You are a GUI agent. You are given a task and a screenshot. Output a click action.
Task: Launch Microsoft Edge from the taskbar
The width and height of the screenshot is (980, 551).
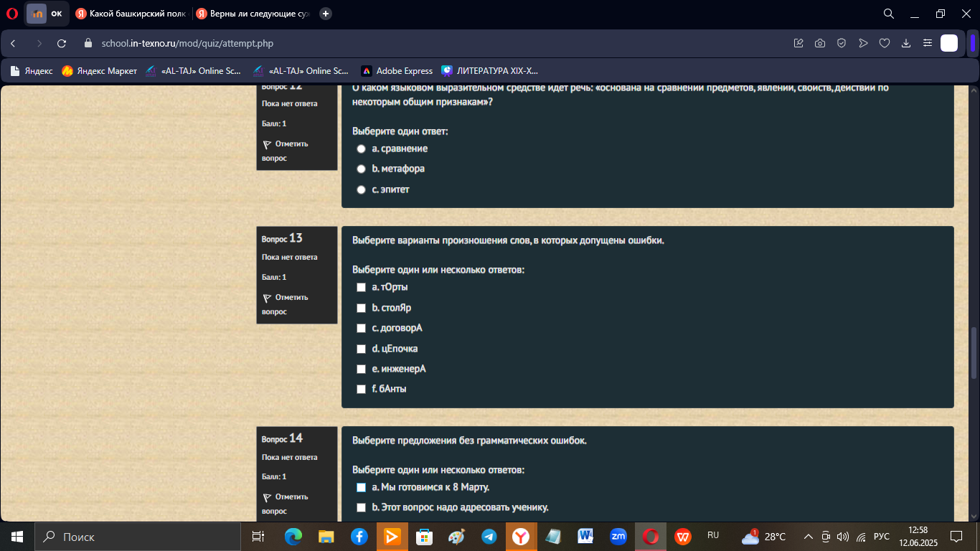293,537
